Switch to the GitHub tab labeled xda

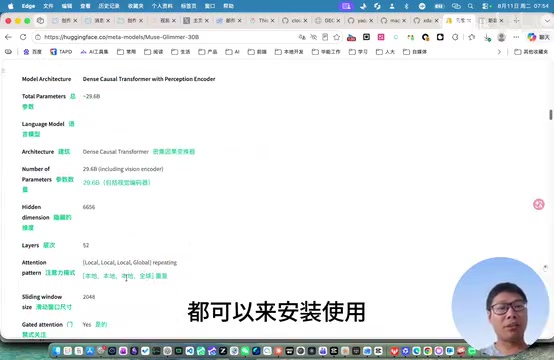[x=424, y=21]
